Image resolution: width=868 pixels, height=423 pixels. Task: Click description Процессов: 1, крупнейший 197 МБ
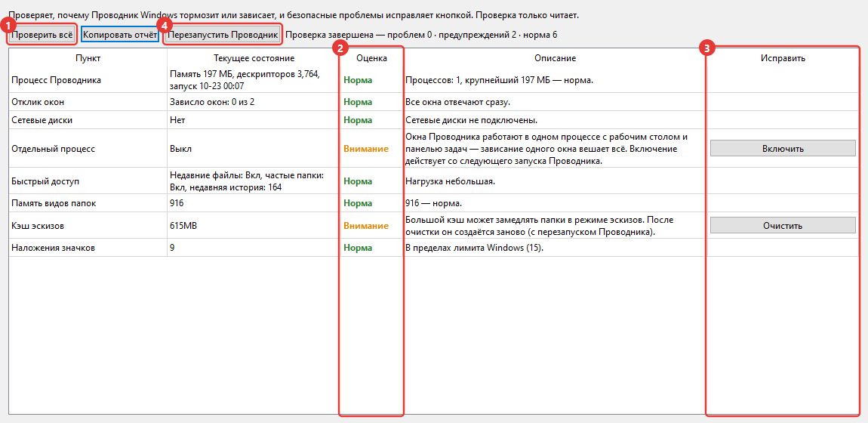pos(500,80)
